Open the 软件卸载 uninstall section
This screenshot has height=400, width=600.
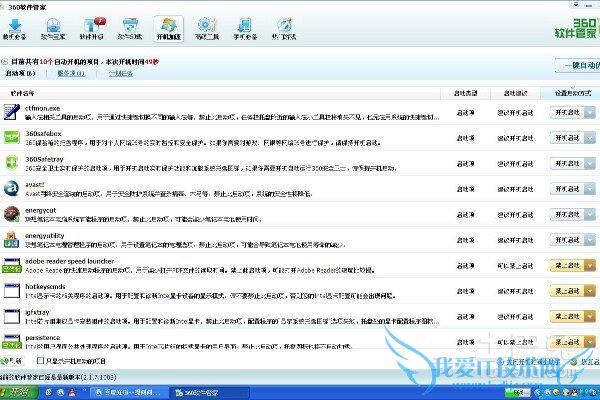point(130,29)
